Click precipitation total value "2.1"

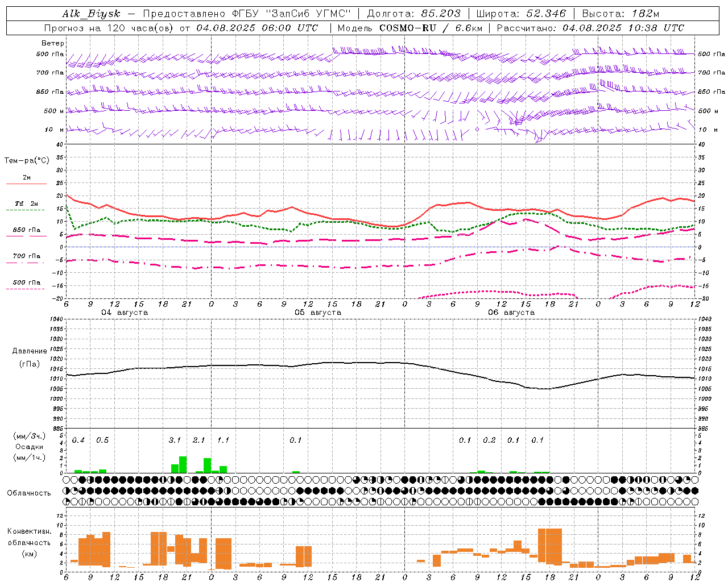click(199, 440)
